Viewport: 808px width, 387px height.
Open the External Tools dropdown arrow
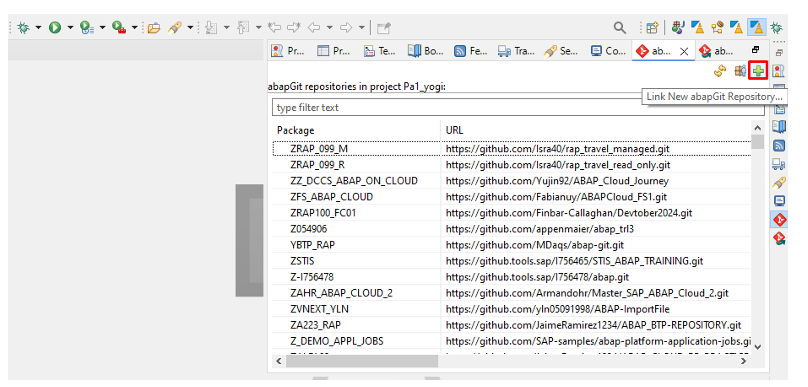(x=134, y=28)
